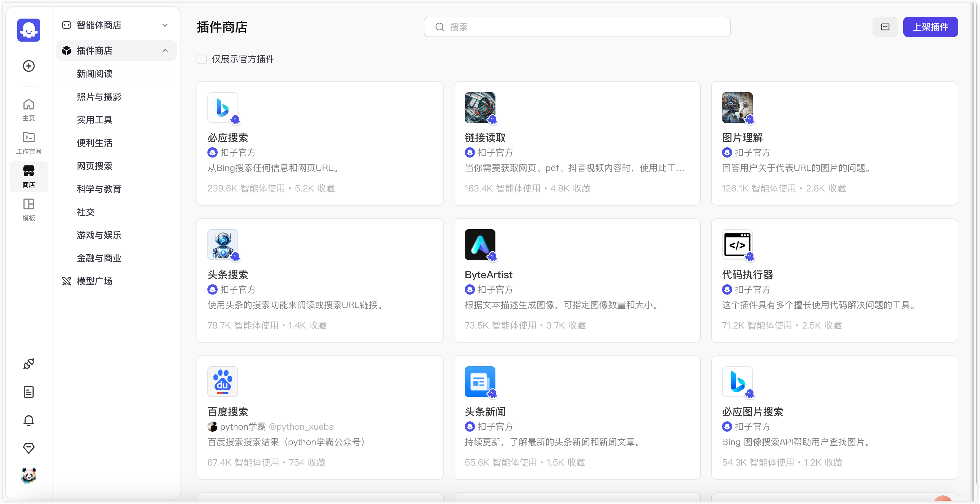Screen dimensions: 980x504
Task: Open the document icon in left sidebar
Action: point(28,392)
